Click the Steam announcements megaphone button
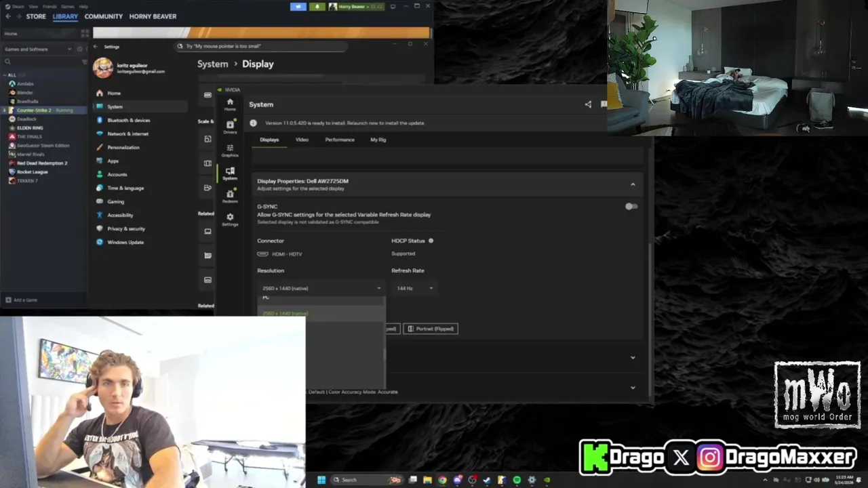This screenshot has height=488, width=868. [x=298, y=7]
